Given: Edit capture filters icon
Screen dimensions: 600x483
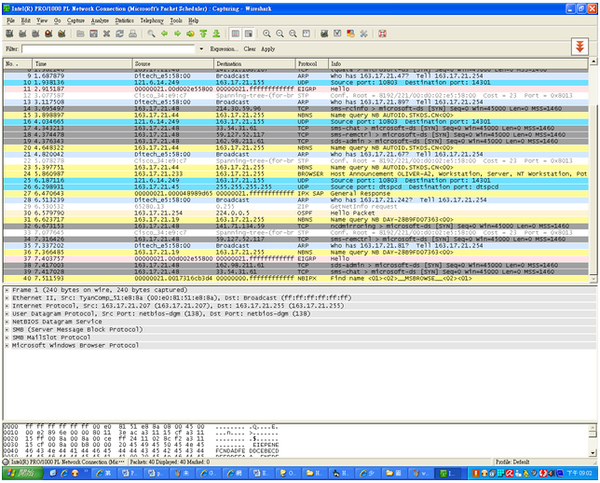Looking at the screenshot, I should (x=324, y=34).
